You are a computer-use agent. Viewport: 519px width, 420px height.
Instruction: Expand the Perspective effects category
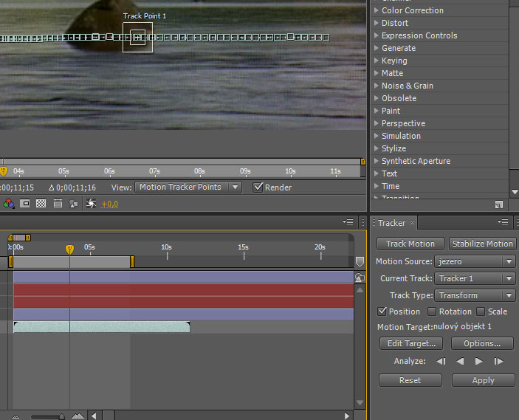tap(376, 123)
